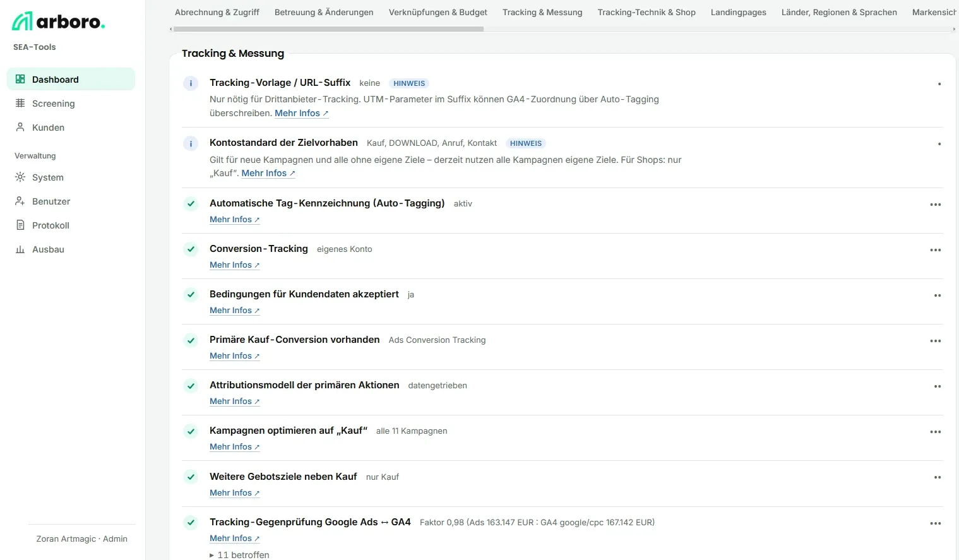Image resolution: width=959 pixels, height=560 pixels.
Task: Click check icon for Kampagnen optimieren auf Kauf
Action: pos(191,431)
